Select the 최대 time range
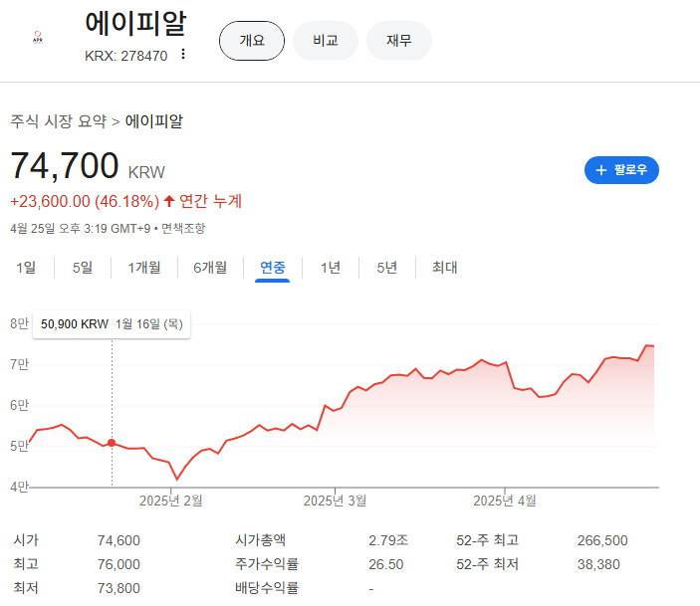Screen dimensions: 700x606 point(444,267)
